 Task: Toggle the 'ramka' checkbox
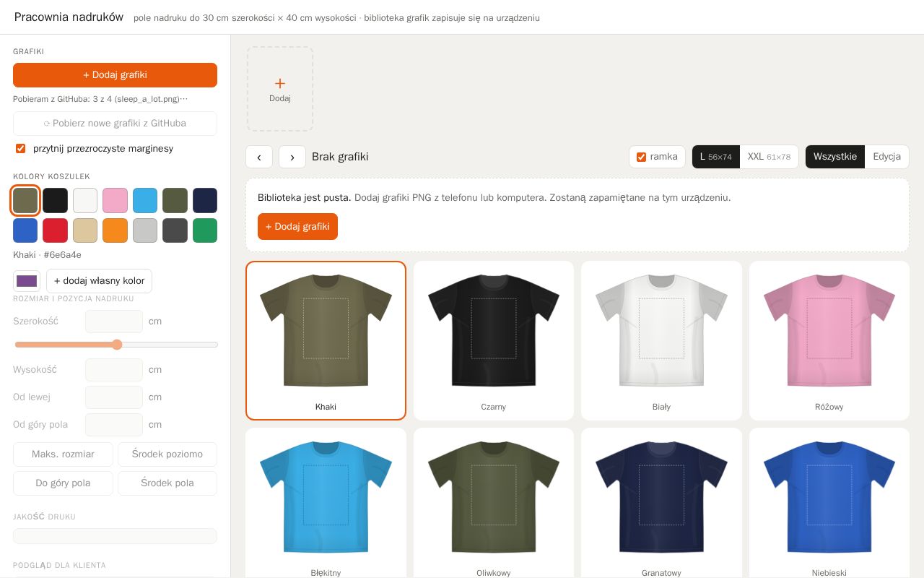641,157
